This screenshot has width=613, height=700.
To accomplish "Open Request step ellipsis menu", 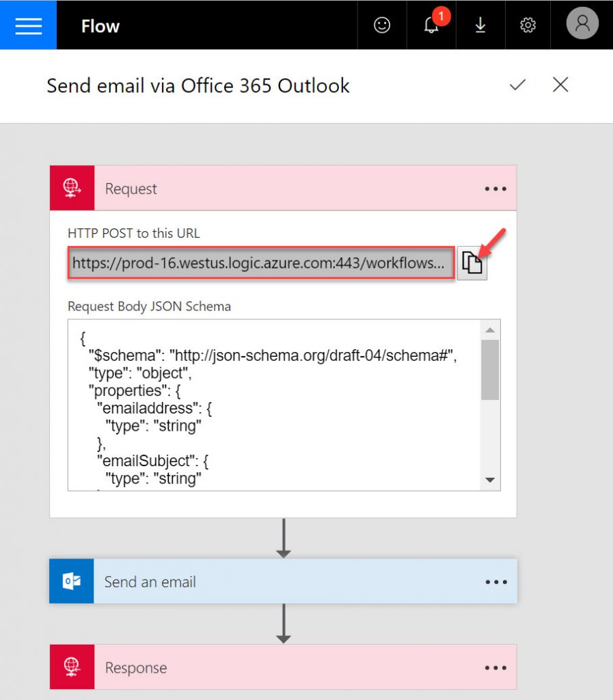I will [495, 189].
